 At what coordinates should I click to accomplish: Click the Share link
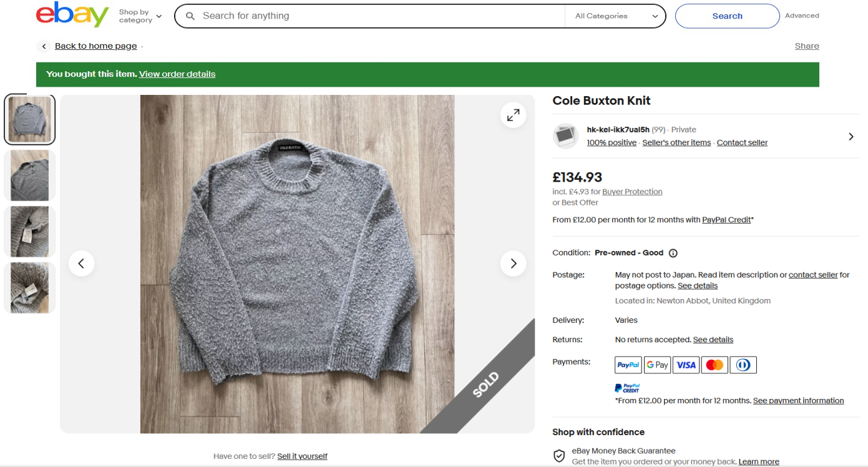point(807,46)
